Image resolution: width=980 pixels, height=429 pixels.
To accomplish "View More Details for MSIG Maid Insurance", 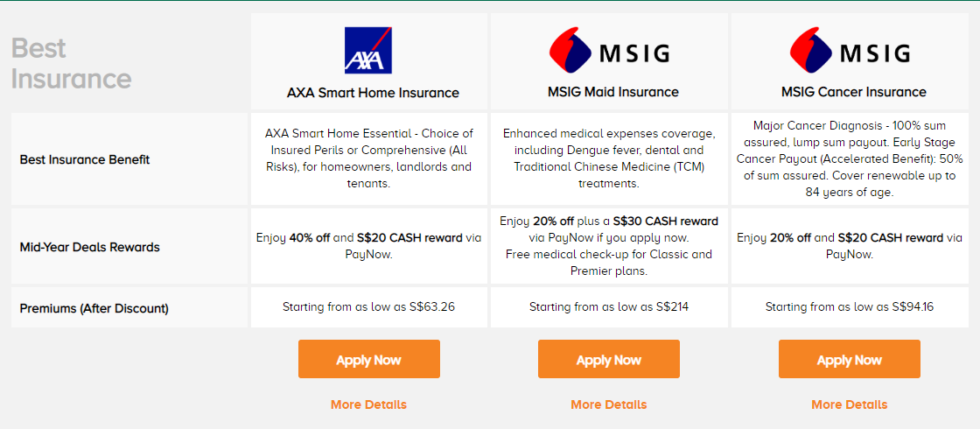I will [609, 404].
